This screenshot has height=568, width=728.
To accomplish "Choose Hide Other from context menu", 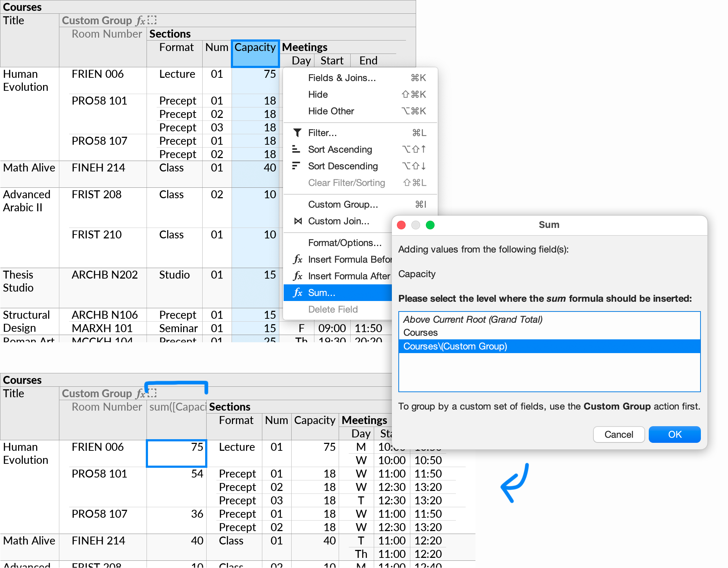I will tap(331, 111).
